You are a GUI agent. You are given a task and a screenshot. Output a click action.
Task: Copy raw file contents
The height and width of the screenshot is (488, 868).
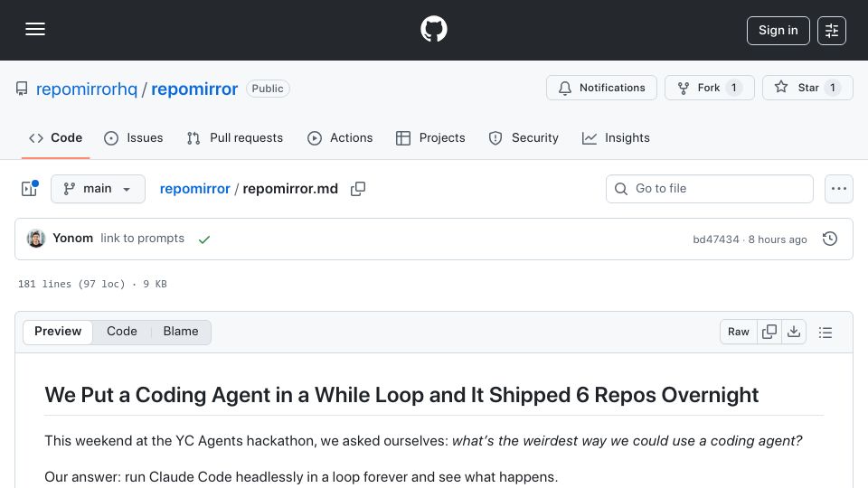click(x=769, y=332)
